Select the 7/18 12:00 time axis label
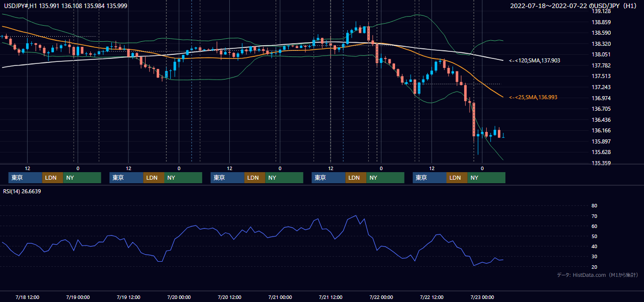644x302 pixels. tap(27, 297)
